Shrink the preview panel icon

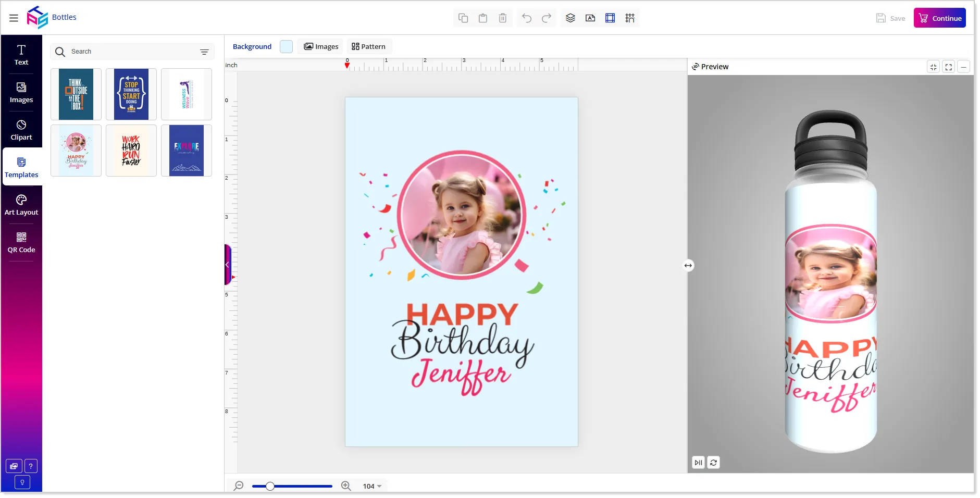point(934,67)
